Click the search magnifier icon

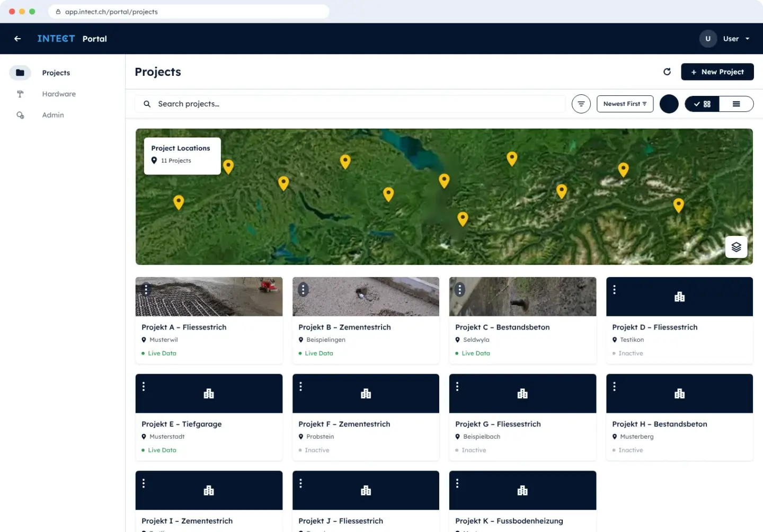pyautogui.click(x=147, y=104)
